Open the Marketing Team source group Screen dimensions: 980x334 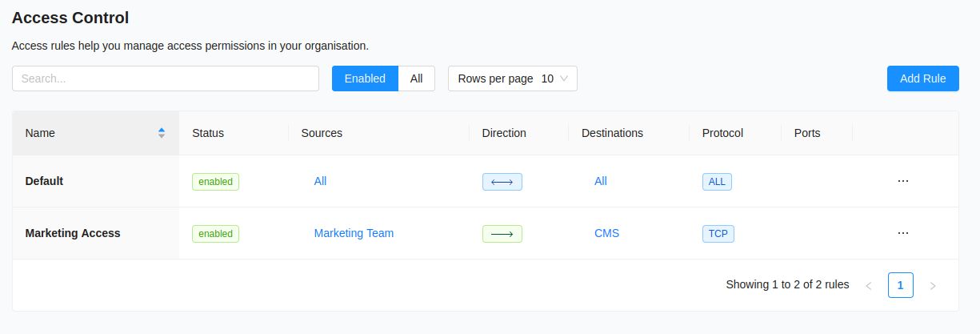(354, 233)
